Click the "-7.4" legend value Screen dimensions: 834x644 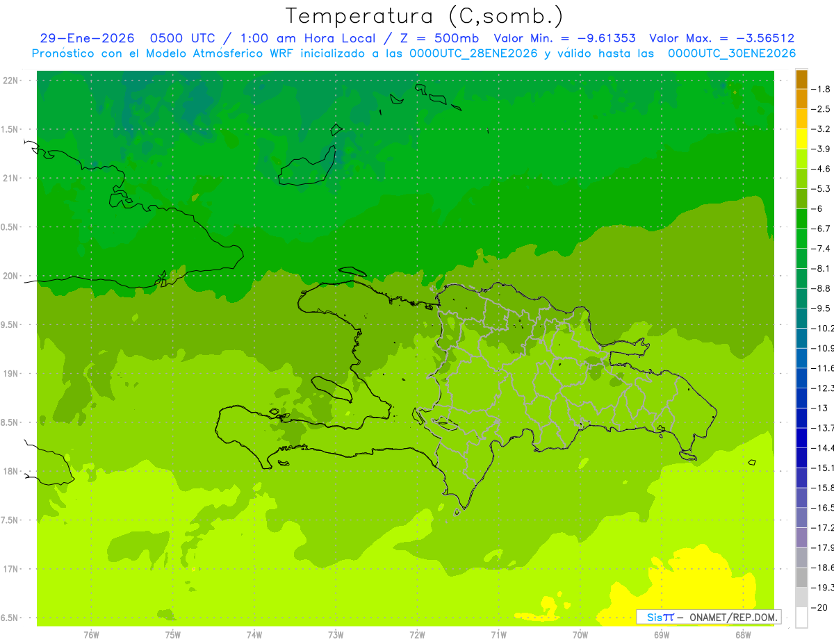[821, 248]
